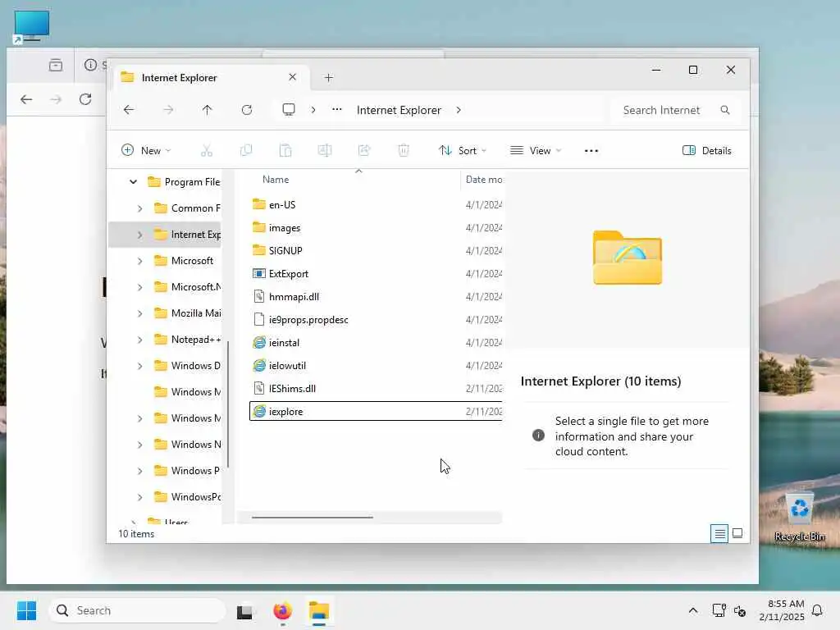Open Recycle Bin on desktop
This screenshot has height=630, width=840.
[x=799, y=517]
